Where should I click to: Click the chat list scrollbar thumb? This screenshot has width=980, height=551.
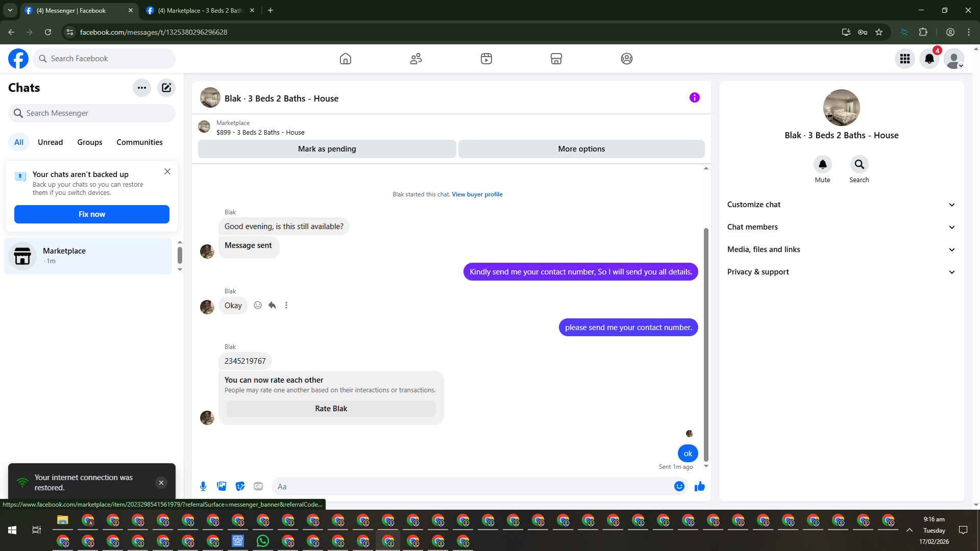click(180, 255)
